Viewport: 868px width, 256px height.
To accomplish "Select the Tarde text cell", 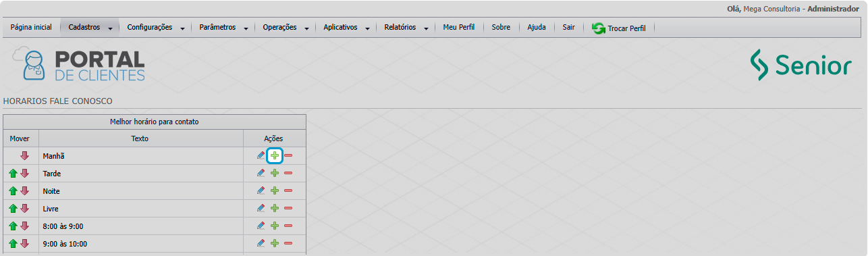I will point(141,174).
